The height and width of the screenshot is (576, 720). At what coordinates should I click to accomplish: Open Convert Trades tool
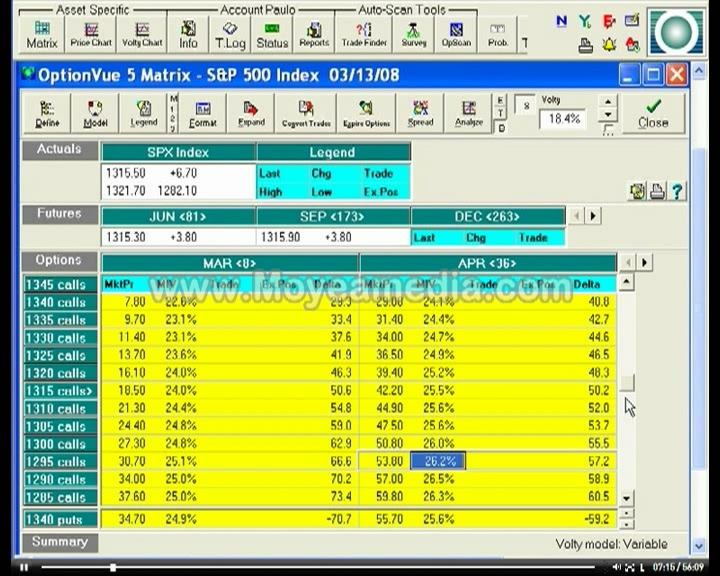pos(306,113)
